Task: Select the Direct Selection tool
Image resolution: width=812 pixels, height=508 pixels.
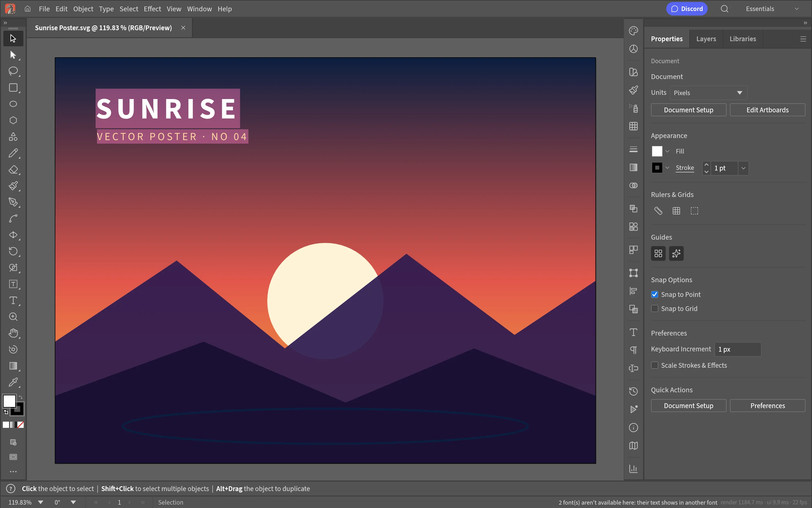Action: pyautogui.click(x=13, y=55)
